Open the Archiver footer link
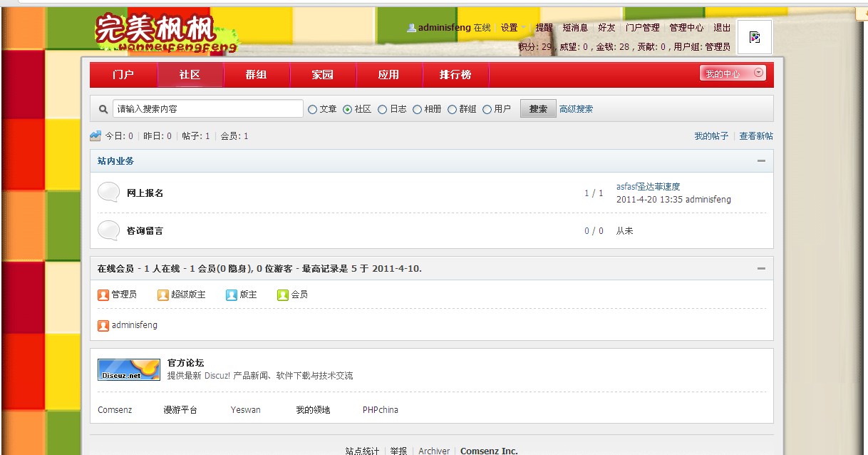Viewport: 868px width, 455px height. point(434,451)
